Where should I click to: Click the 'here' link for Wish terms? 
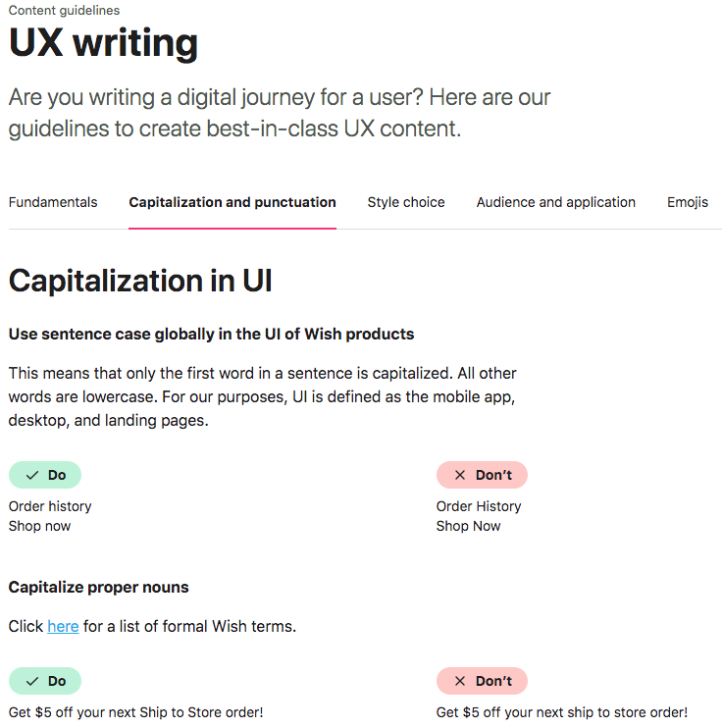[63, 626]
